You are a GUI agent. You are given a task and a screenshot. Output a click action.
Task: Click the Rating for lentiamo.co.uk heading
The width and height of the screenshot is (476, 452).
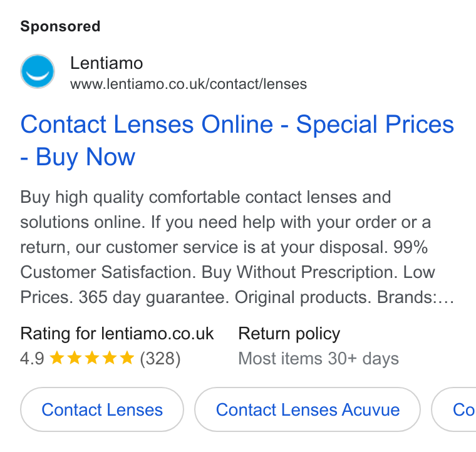117,334
